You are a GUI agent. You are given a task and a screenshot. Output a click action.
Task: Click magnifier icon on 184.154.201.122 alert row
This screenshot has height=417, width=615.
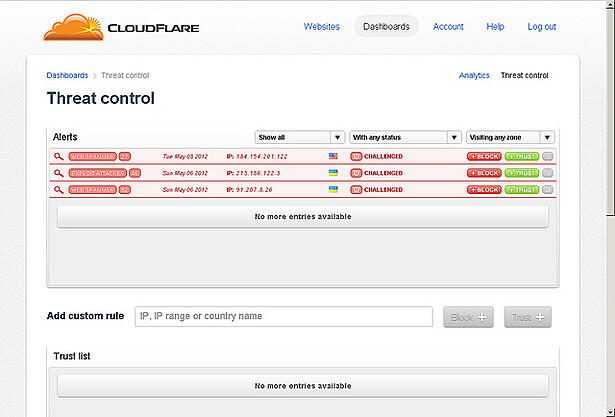60,157
